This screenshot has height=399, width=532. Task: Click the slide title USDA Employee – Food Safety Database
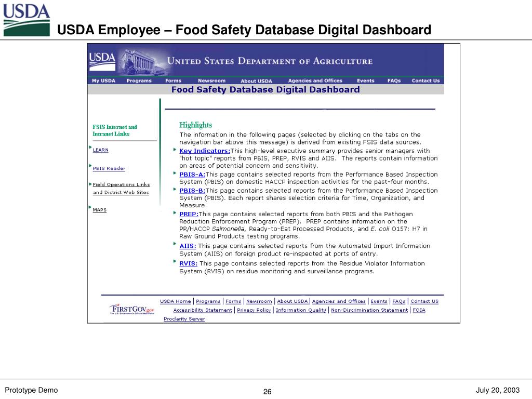[x=244, y=30]
